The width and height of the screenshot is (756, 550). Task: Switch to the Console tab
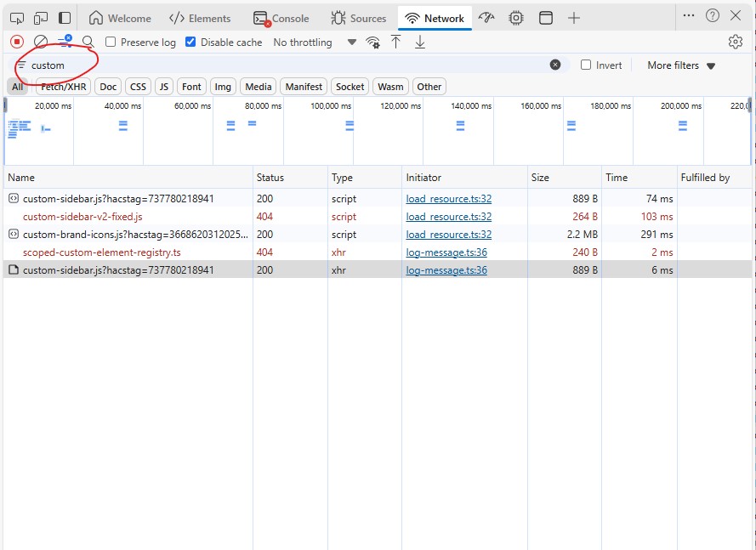(x=281, y=18)
